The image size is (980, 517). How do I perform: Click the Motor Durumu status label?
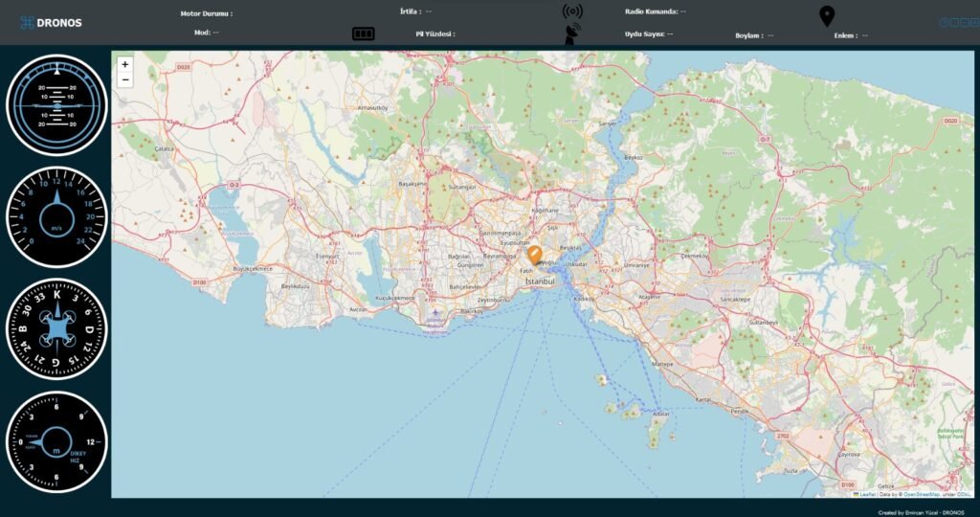pyautogui.click(x=207, y=13)
